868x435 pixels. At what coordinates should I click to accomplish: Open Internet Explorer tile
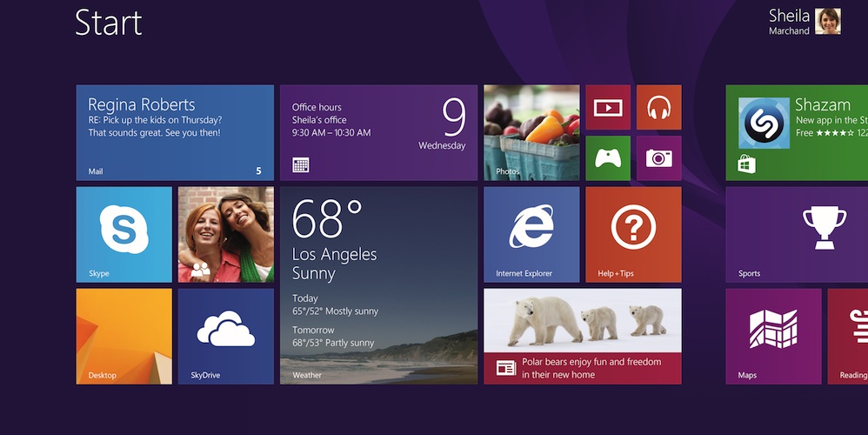[531, 234]
